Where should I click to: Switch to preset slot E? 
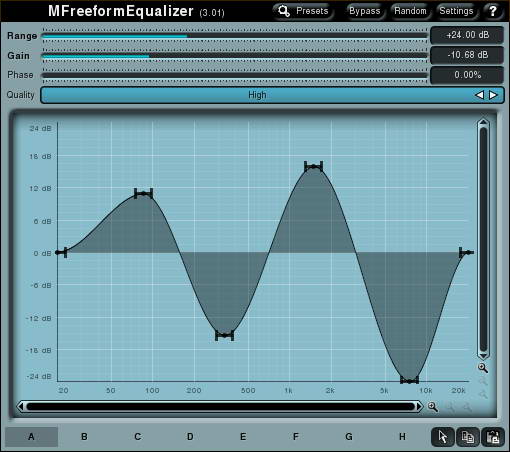243,436
